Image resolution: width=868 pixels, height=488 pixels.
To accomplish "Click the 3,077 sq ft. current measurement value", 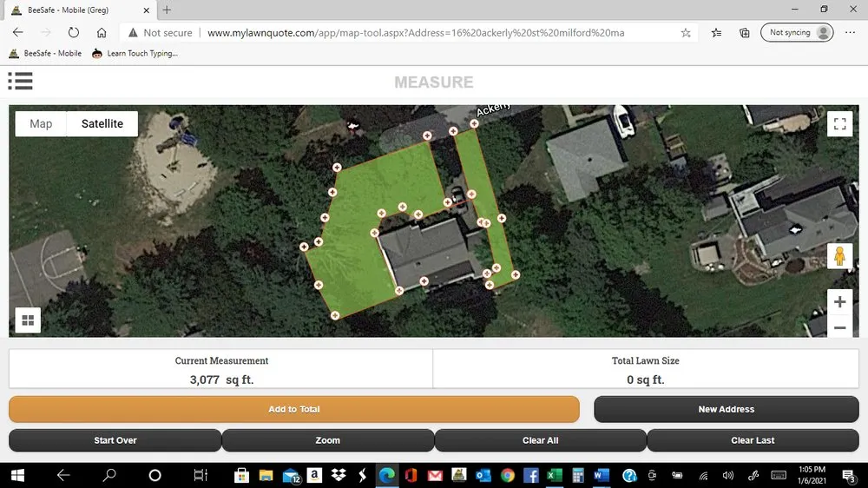I will [x=221, y=379].
